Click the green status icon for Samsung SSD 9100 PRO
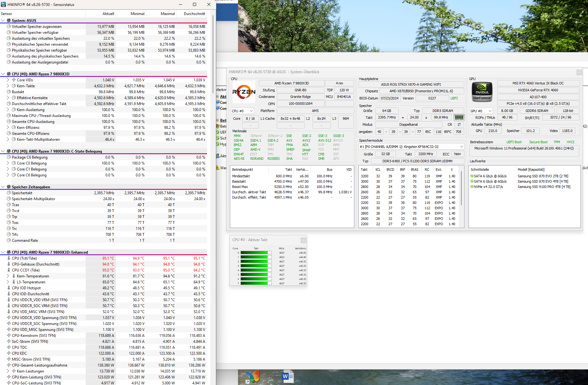This screenshot has width=588, height=385. tap(472, 187)
